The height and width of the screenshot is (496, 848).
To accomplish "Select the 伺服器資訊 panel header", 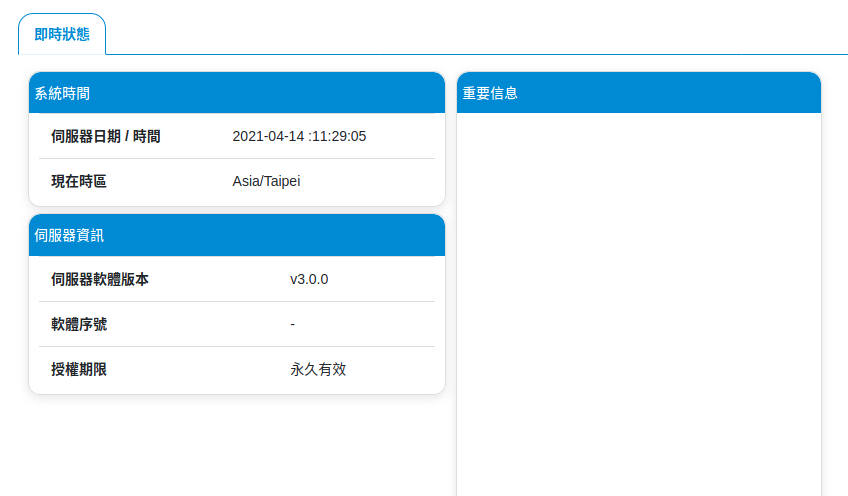I will [x=236, y=236].
